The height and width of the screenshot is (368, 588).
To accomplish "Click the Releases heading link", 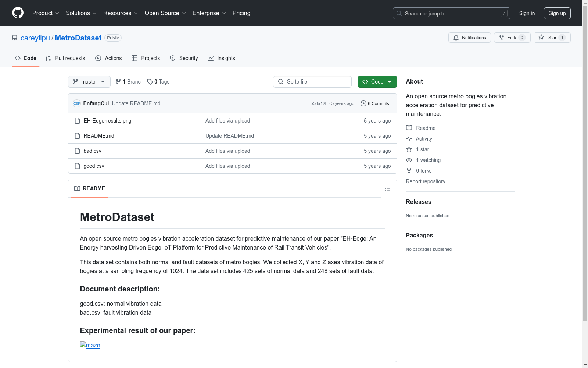I will click(x=419, y=202).
